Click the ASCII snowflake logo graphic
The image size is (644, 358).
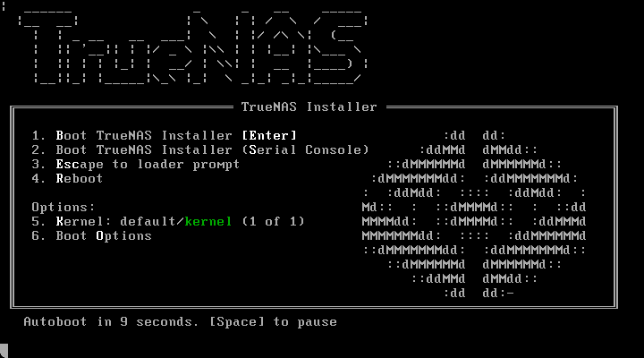474,214
